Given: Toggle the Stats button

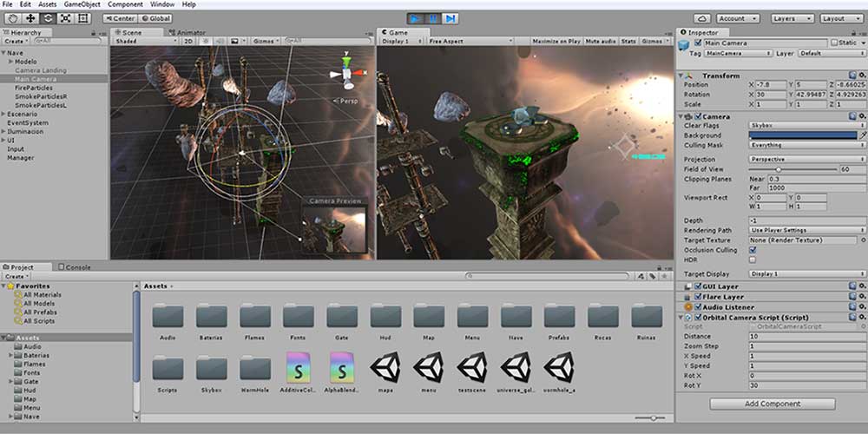Looking at the screenshot, I should 628,41.
